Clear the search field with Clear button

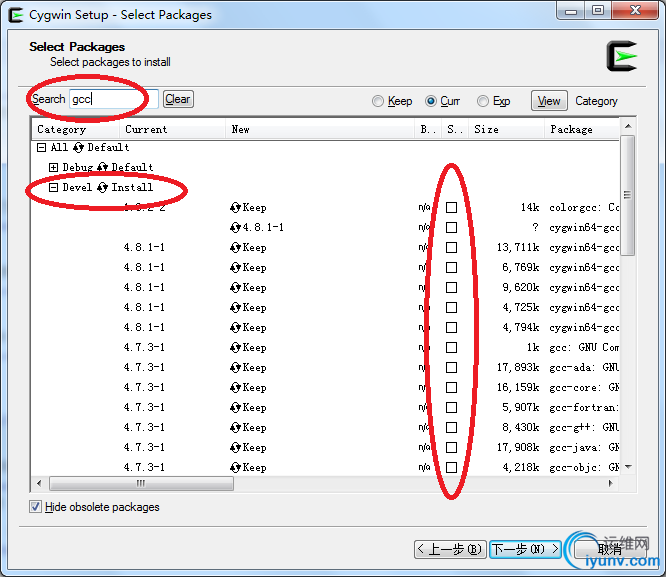[x=178, y=99]
